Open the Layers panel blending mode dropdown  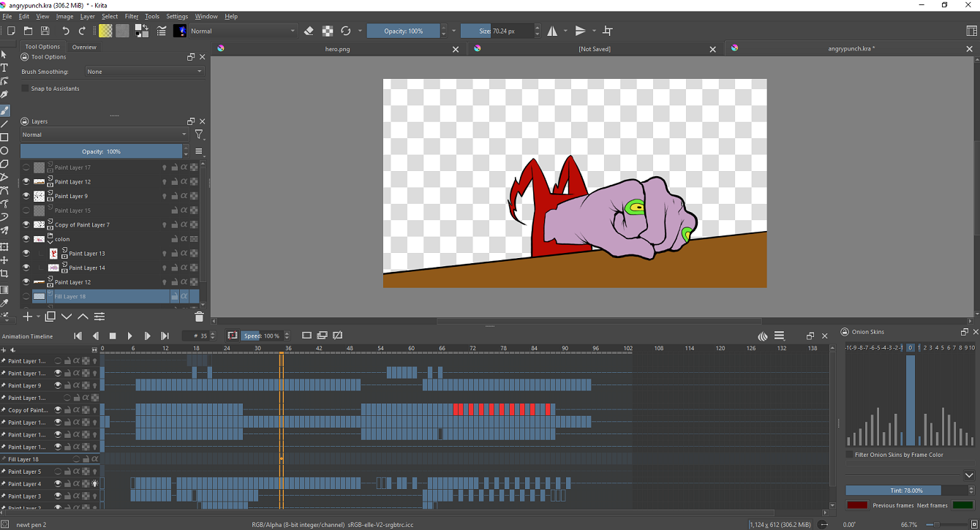(105, 135)
